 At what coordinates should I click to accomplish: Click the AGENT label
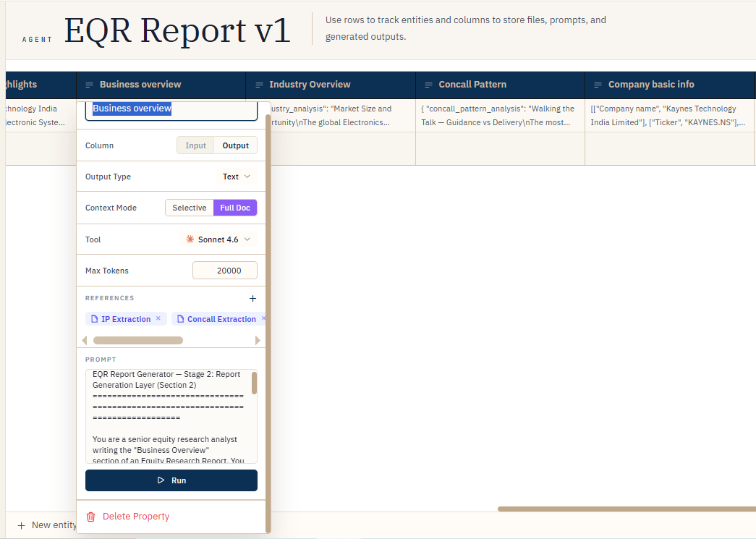[37, 40]
